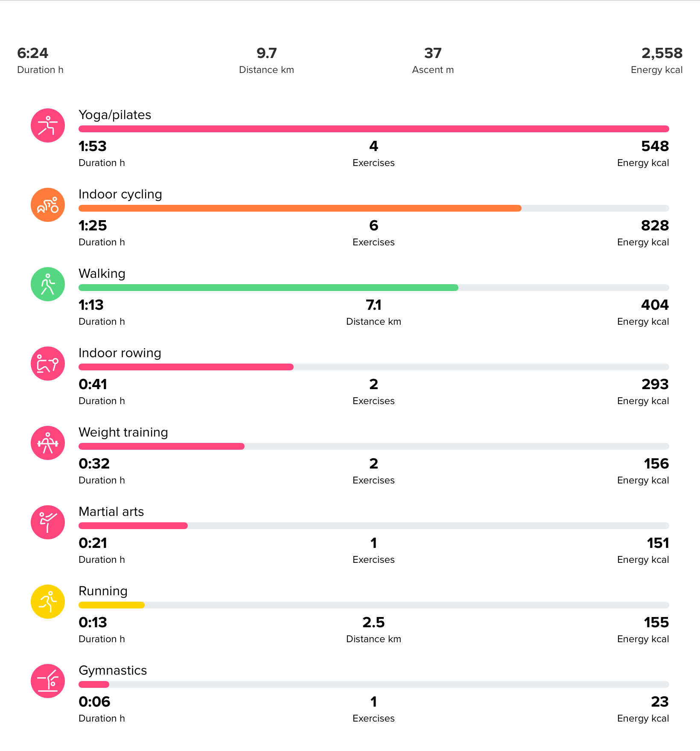Screen dimensions: 700x751
Task: Click the Martial arts kick icon
Action: 48,522
